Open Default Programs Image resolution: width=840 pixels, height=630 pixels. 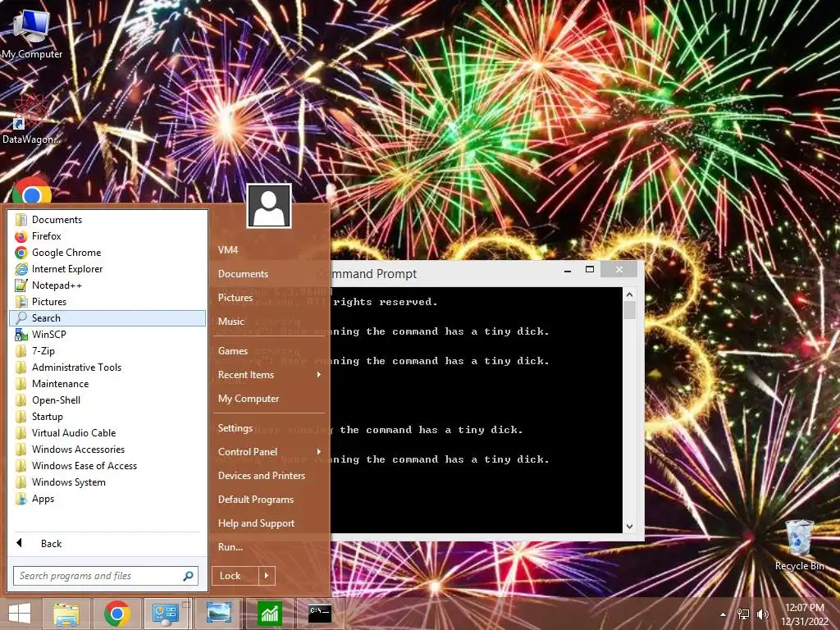(269, 500)
